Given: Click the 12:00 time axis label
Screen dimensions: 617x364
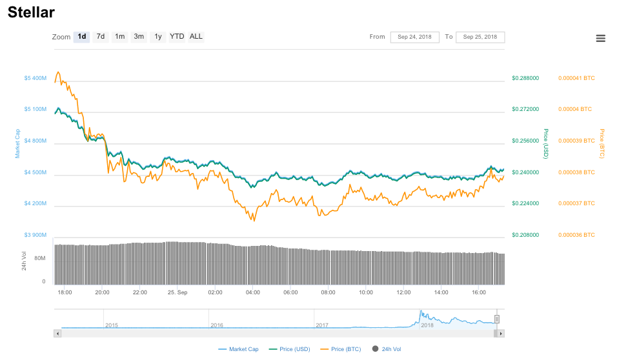Looking at the screenshot, I should pyautogui.click(x=404, y=292).
